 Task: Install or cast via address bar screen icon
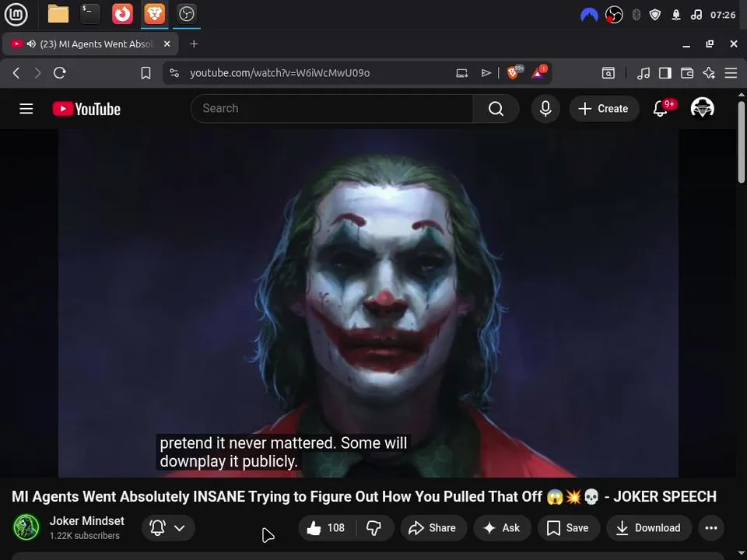462,73
